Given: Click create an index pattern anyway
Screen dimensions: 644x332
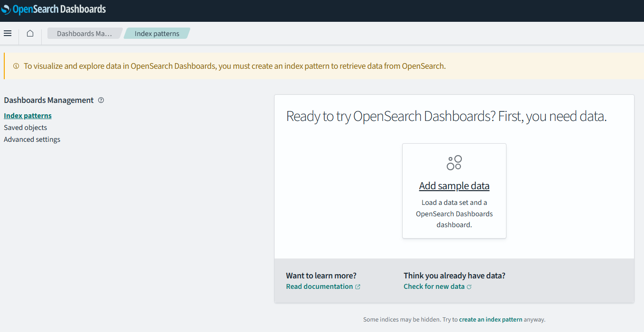Looking at the screenshot, I should (x=490, y=319).
